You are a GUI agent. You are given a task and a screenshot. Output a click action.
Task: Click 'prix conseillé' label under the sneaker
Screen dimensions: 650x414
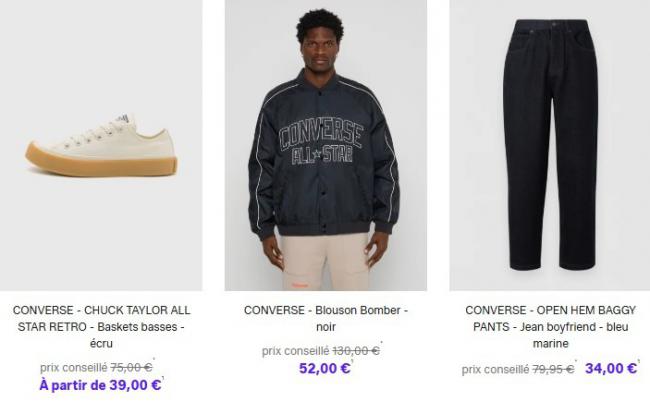[74, 368]
